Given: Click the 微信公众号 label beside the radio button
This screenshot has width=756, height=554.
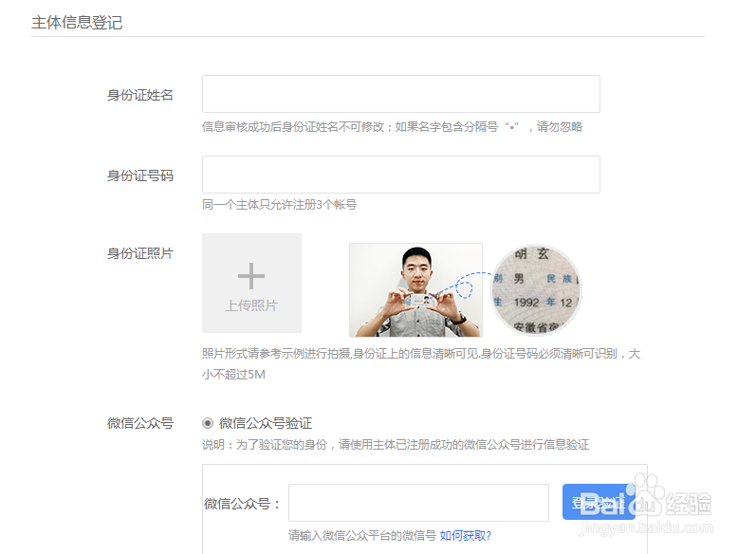Looking at the screenshot, I should (139, 423).
